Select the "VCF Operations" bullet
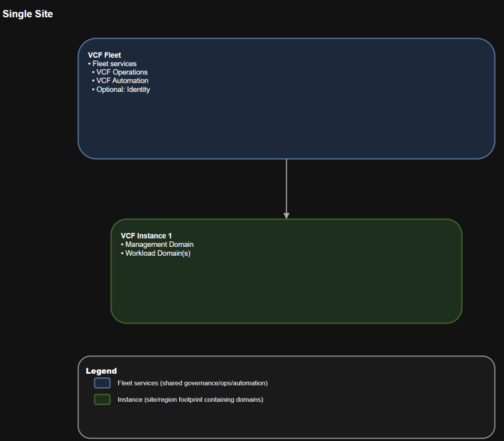Screen dimensions: 504x441 (x=122, y=72)
